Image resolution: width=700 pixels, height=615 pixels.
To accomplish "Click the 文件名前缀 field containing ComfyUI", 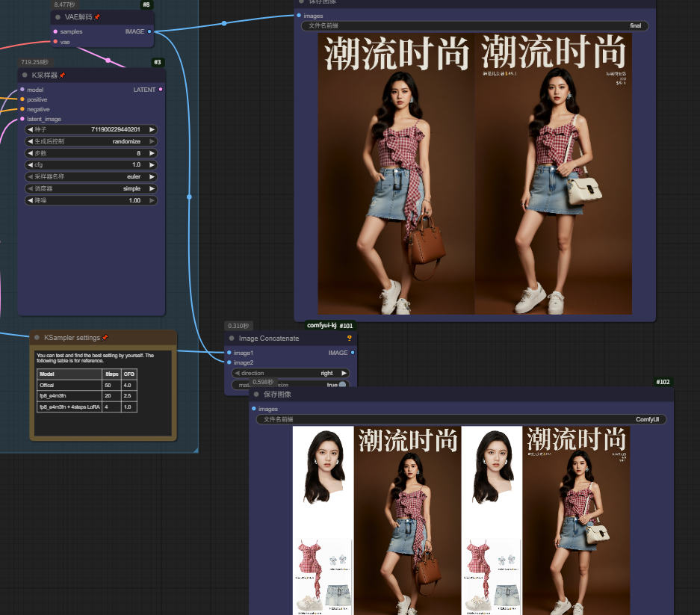I will point(461,419).
